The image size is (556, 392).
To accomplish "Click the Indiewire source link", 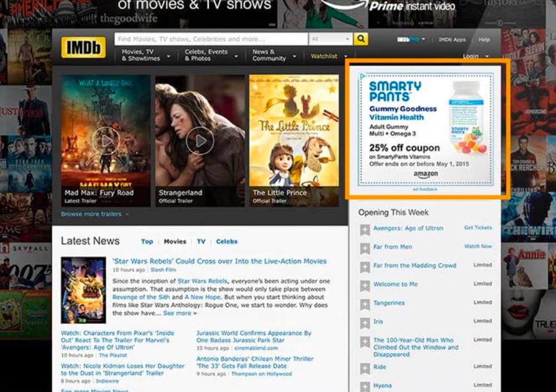I will [107, 381].
